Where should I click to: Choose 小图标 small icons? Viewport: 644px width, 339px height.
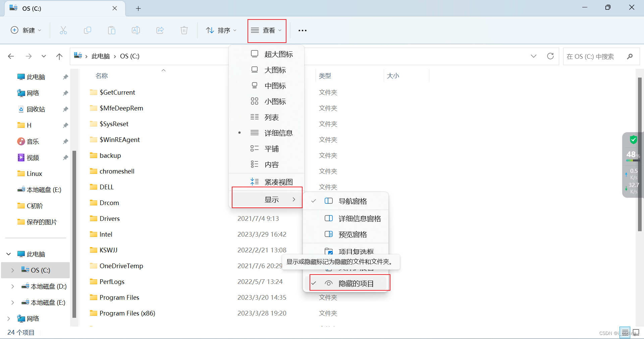pos(267,101)
